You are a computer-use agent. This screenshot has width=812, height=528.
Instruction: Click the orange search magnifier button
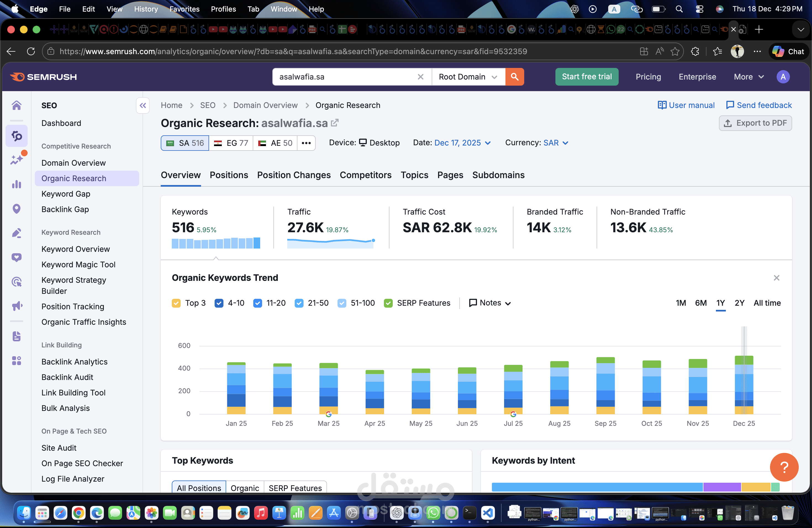(514, 77)
